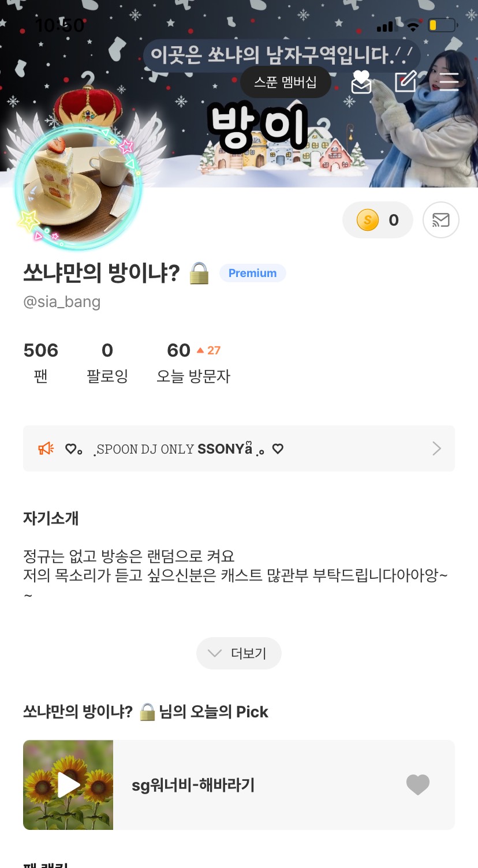Image resolution: width=478 pixels, height=868 pixels.
Task: Open the hamburger menu icon
Action: tap(449, 82)
